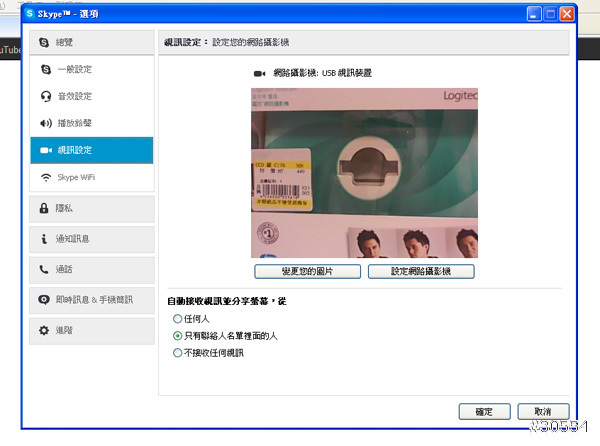Click the padlock icon beside 隱私
This screenshot has width=600, height=446.
[44, 208]
